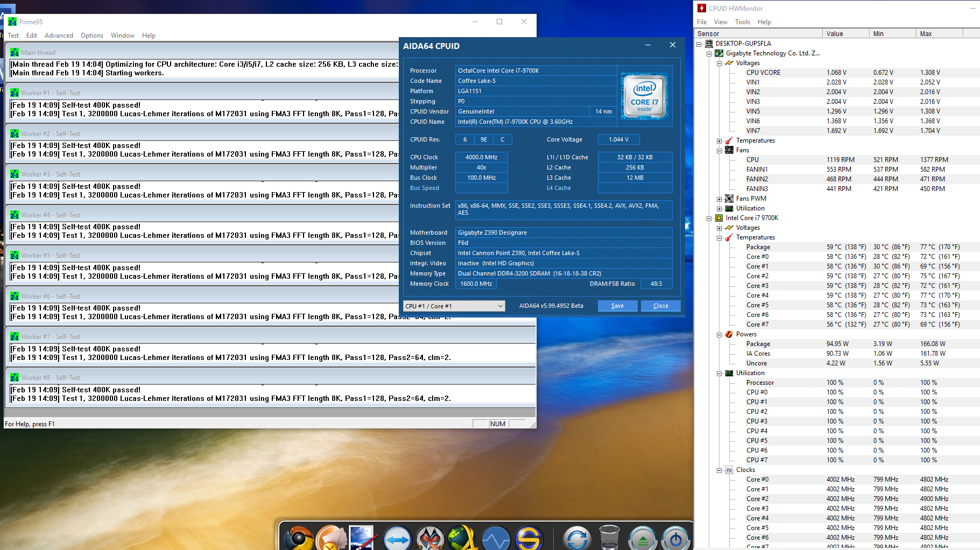Viewport: 980px width, 550px height.
Task: Click the thermometer icon beside motherboard Temperatures
Action: tap(729, 140)
